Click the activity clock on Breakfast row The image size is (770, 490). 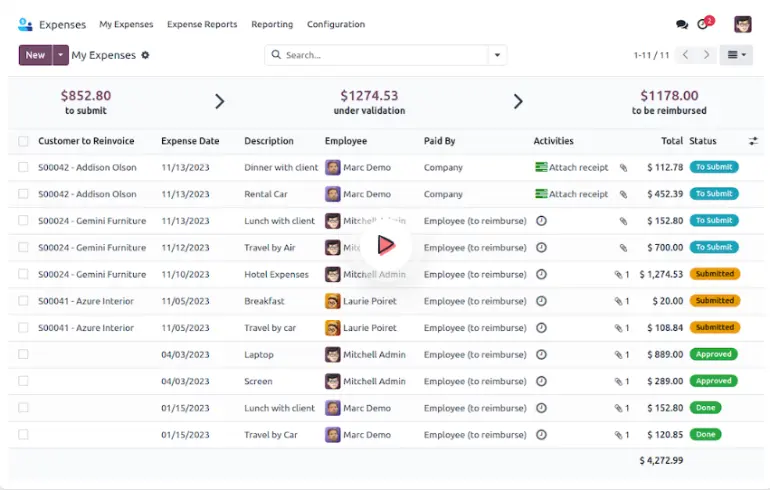541,301
